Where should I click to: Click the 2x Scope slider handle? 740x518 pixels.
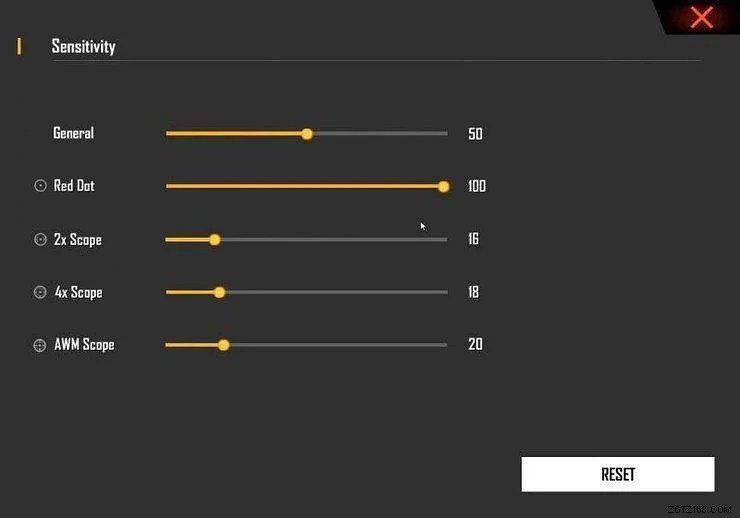click(215, 239)
